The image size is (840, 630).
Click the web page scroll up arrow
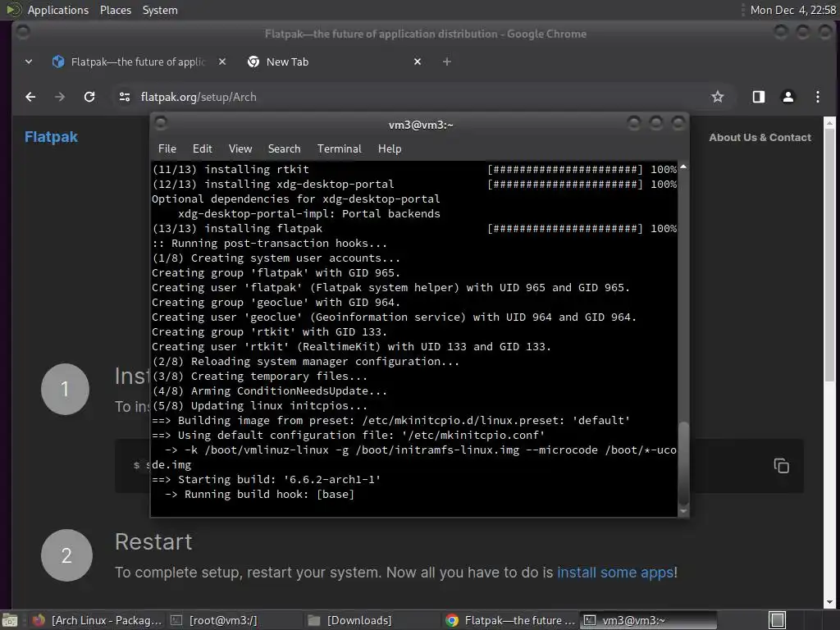pos(829,123)
